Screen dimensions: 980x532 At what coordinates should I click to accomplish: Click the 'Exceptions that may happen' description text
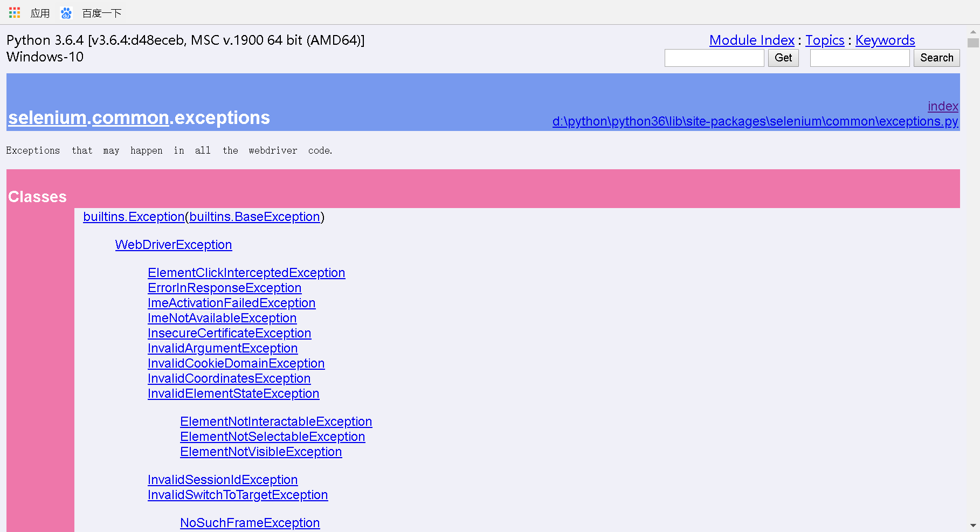click(x=169, y=150)
